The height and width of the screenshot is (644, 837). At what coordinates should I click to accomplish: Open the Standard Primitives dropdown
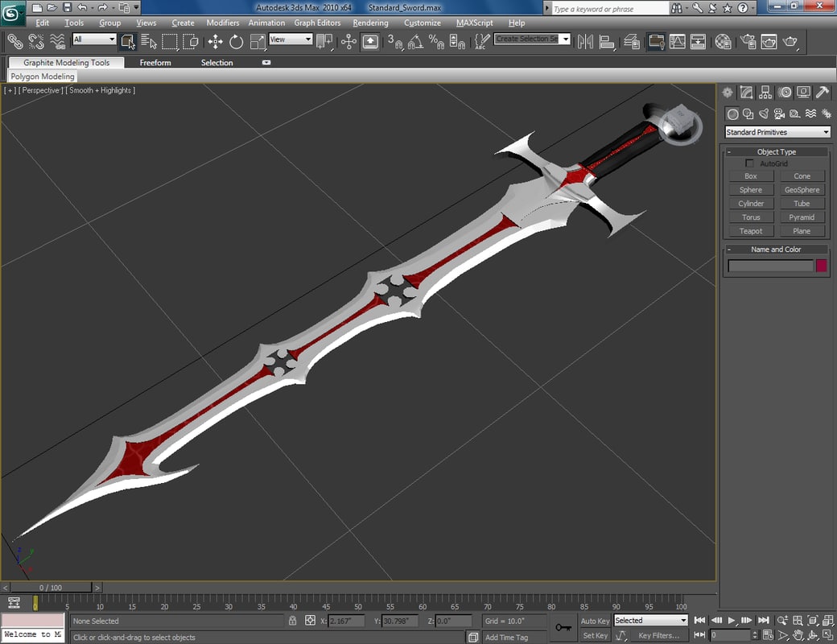[x=777, y=132]
